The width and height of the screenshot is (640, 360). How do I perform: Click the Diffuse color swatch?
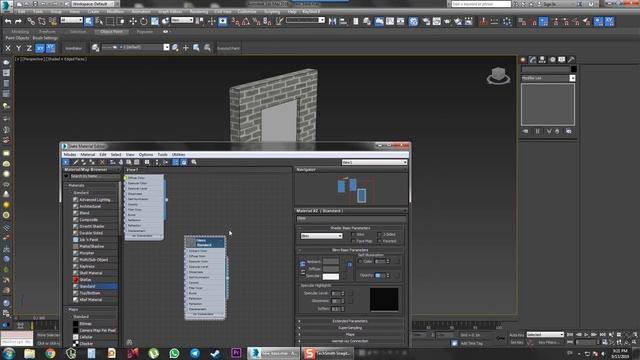[x=331, y=269]
